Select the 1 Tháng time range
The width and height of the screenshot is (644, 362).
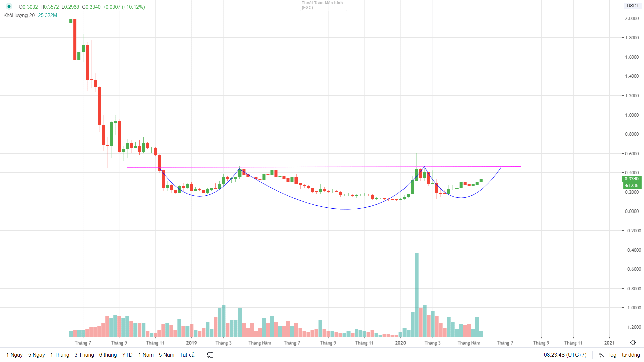coord(60,355)
